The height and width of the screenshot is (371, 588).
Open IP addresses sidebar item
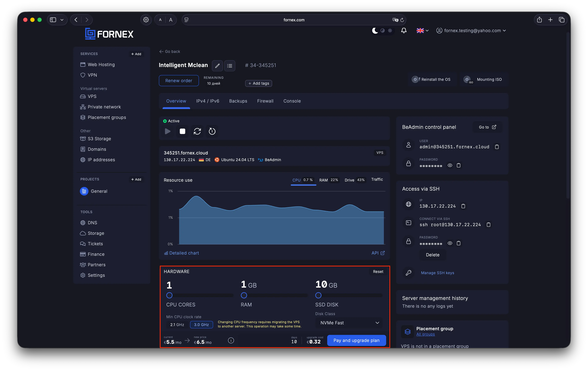coord(97,160)
